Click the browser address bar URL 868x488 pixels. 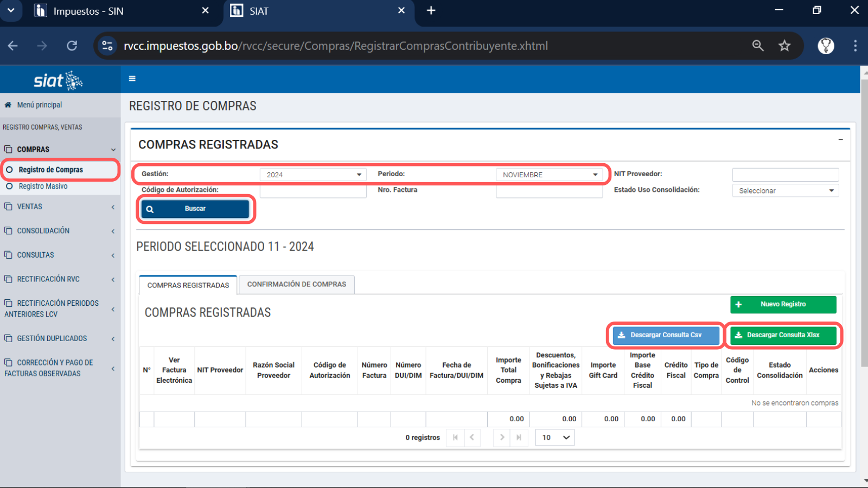pyautogui.click(x=336, y=46)
